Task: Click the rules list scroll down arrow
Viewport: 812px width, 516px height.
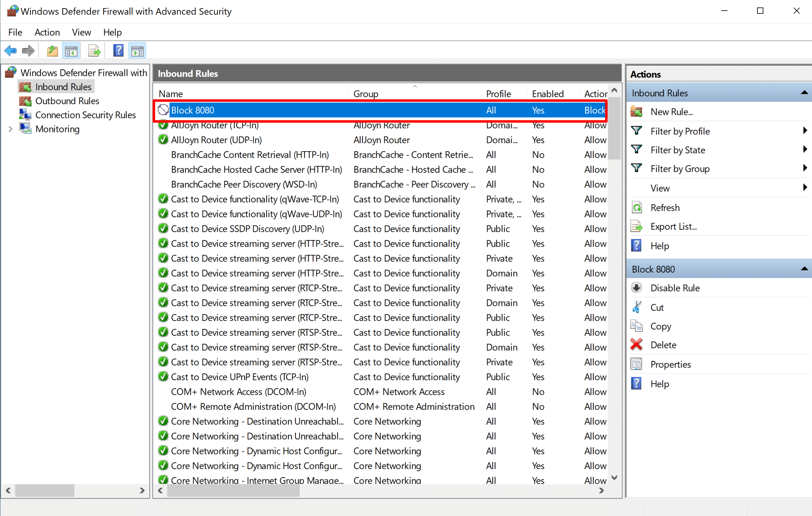Action: tap(615, 477)
